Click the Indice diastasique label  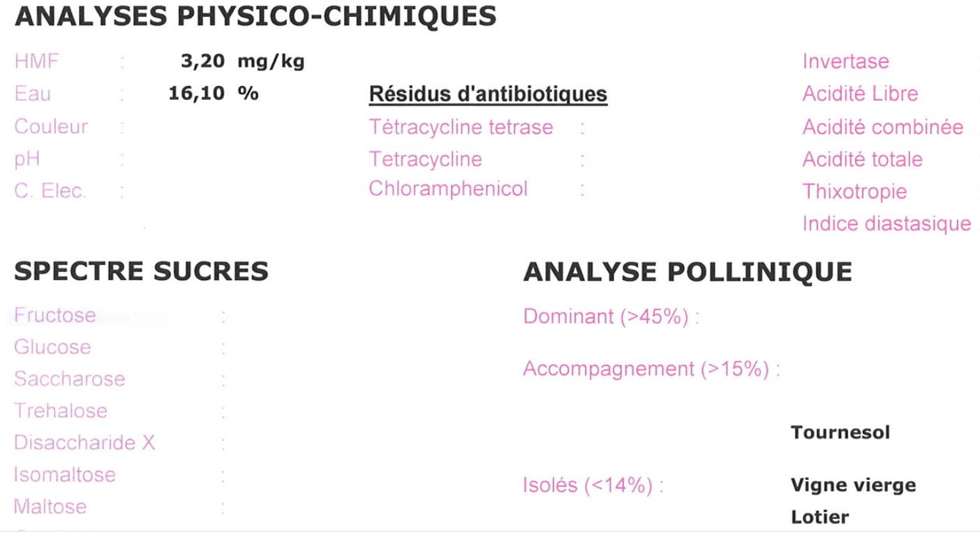click(x=886, y=224)
